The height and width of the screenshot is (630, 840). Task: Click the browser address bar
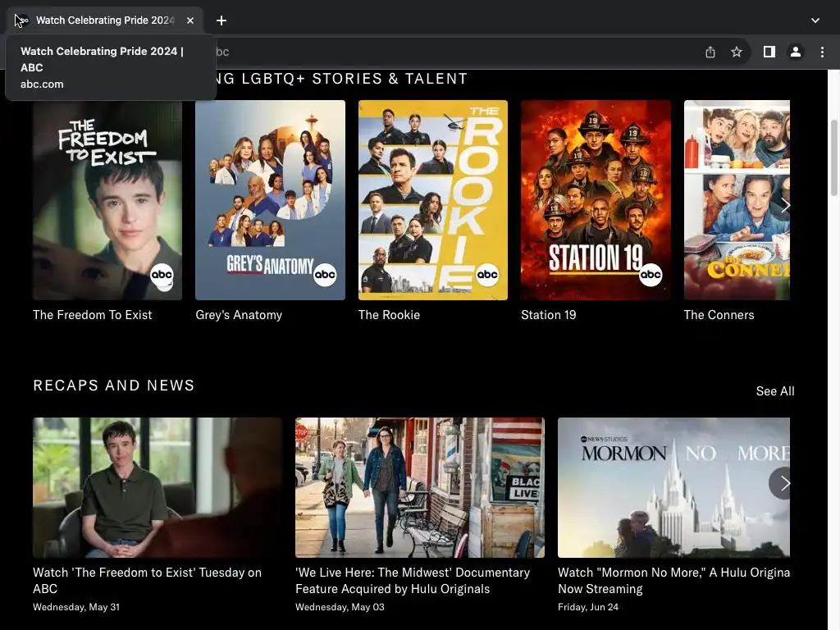pos(455,52)
